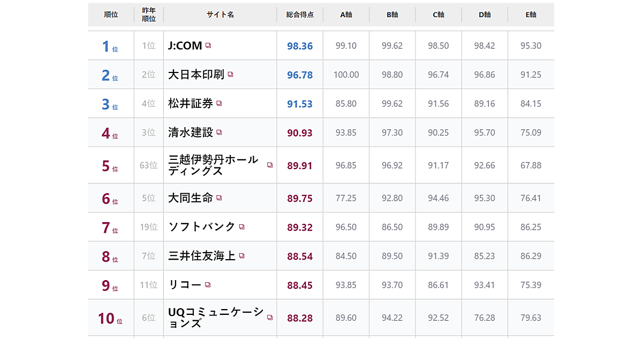This screenshot has width=644, height=338.
Task: Click the new-window icon beside 松井証券
Action: 219,104
